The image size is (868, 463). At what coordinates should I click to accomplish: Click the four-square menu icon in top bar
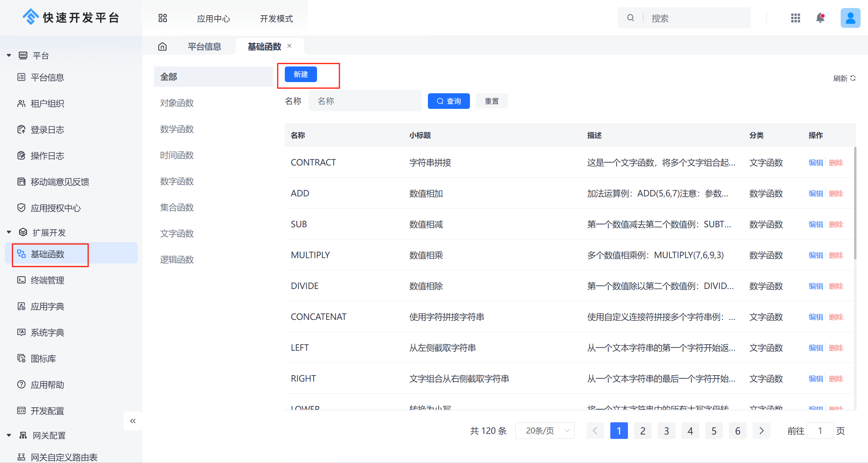coord(163,18)
